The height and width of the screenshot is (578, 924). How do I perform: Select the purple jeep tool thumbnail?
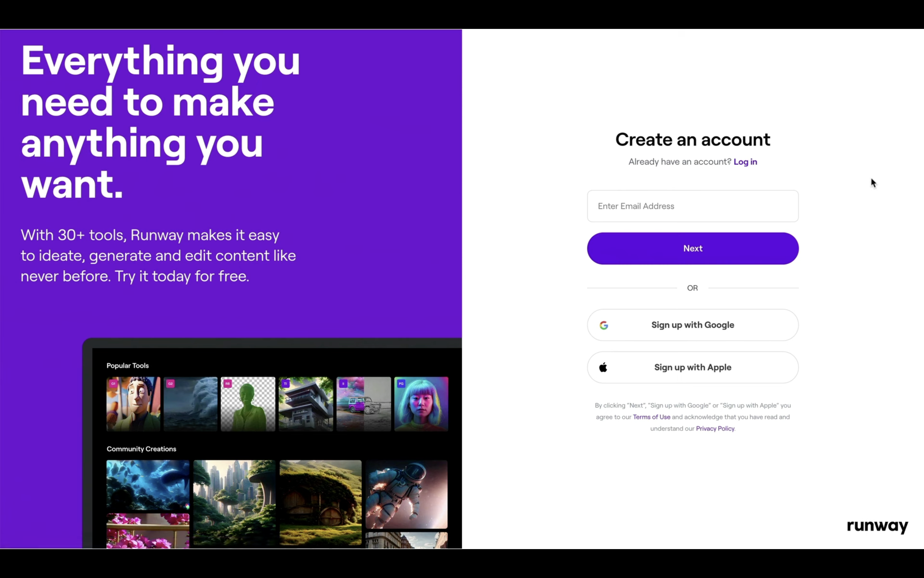pos(364,404)
